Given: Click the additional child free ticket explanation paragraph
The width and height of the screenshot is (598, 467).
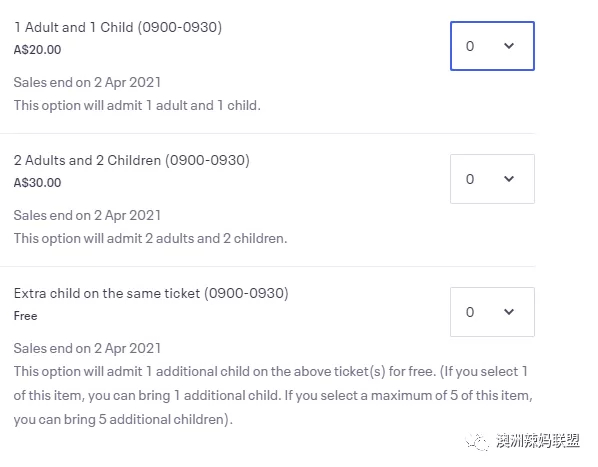Looking at the screenshot, I should (x=273, y=395).
